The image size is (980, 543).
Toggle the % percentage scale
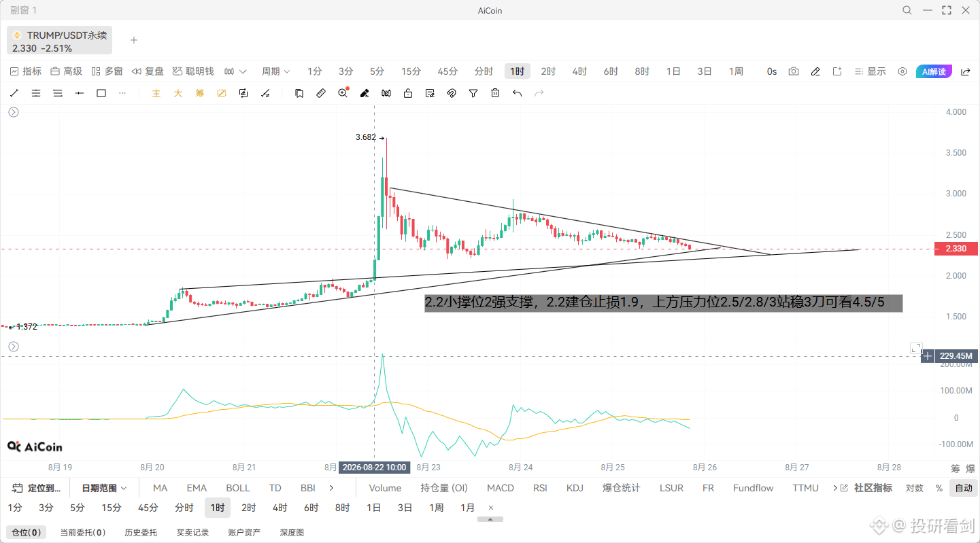coord(939,488)
